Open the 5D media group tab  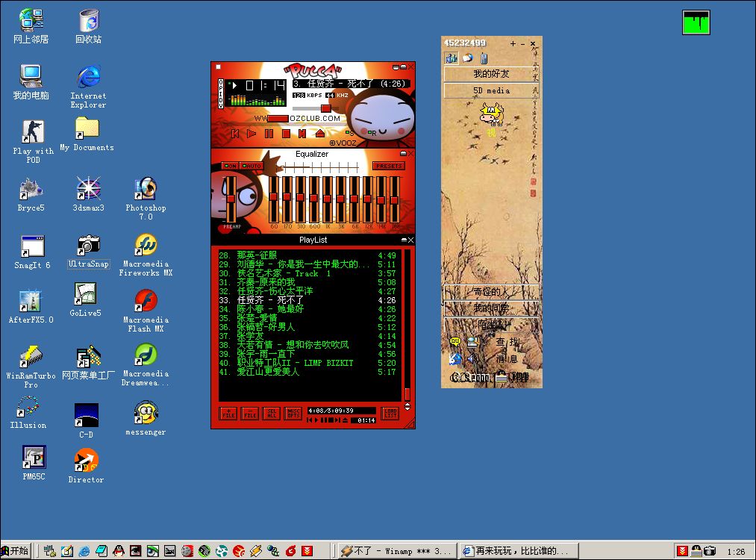(x=491, y=90)
